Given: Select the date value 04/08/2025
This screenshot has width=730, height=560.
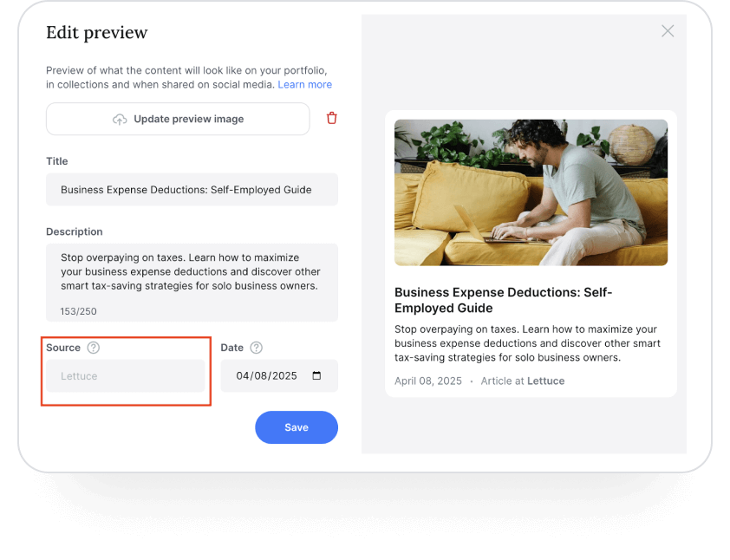Looking at the screenshot, I should [266, 375].
